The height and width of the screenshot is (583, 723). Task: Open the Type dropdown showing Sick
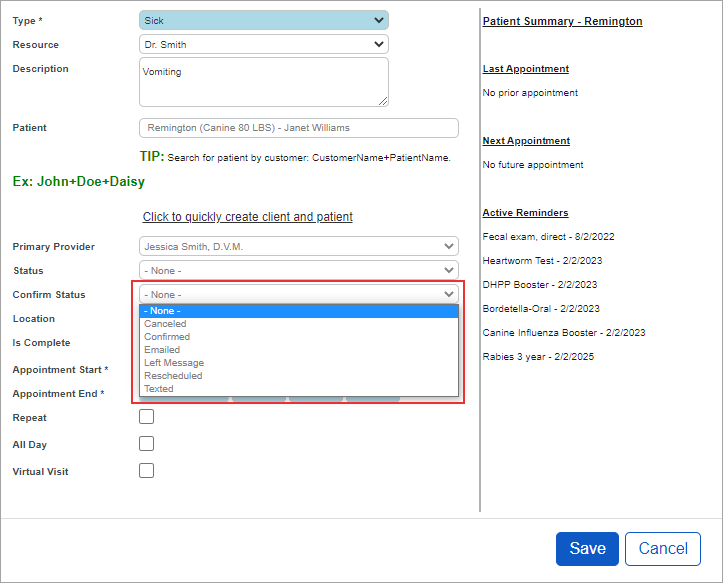coord(264,20)
